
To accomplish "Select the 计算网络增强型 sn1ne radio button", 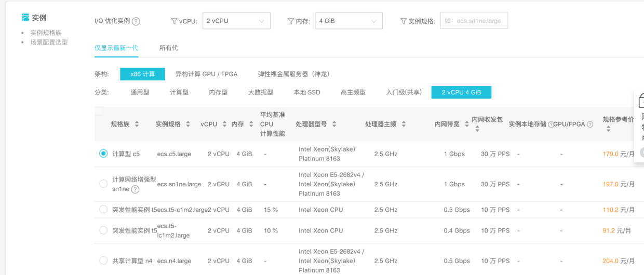I will (x=103, y=184).
